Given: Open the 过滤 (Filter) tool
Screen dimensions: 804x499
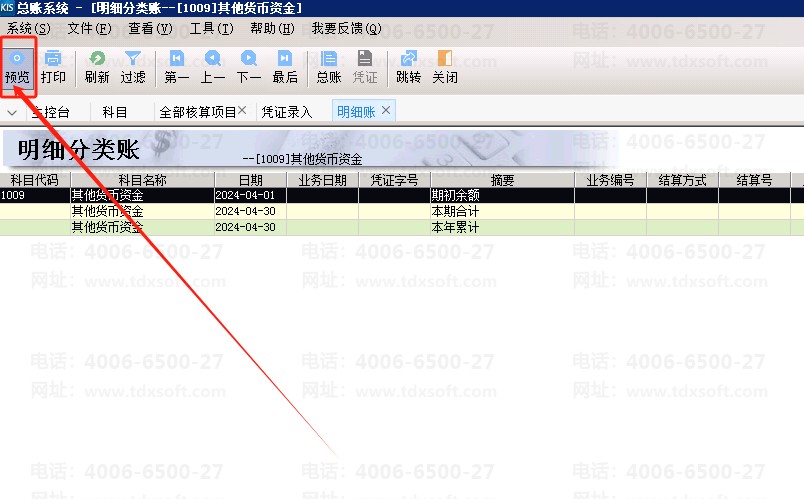Looking at the screenshot, I should coord(133,66).
